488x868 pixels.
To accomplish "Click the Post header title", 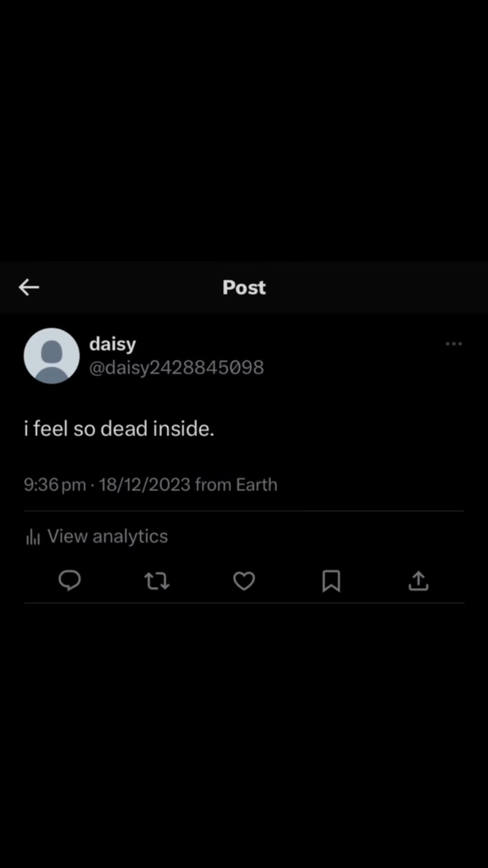I will click(x=244, y=288).
